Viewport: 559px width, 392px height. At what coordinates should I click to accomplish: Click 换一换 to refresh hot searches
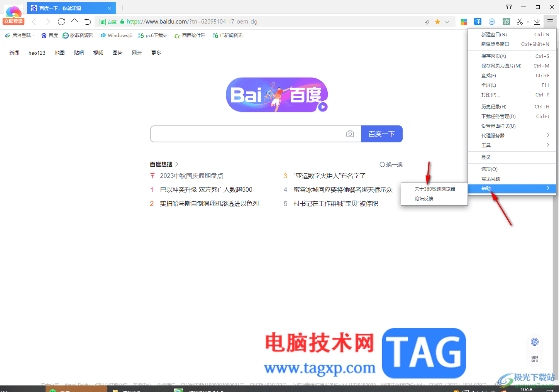(391, 164)
